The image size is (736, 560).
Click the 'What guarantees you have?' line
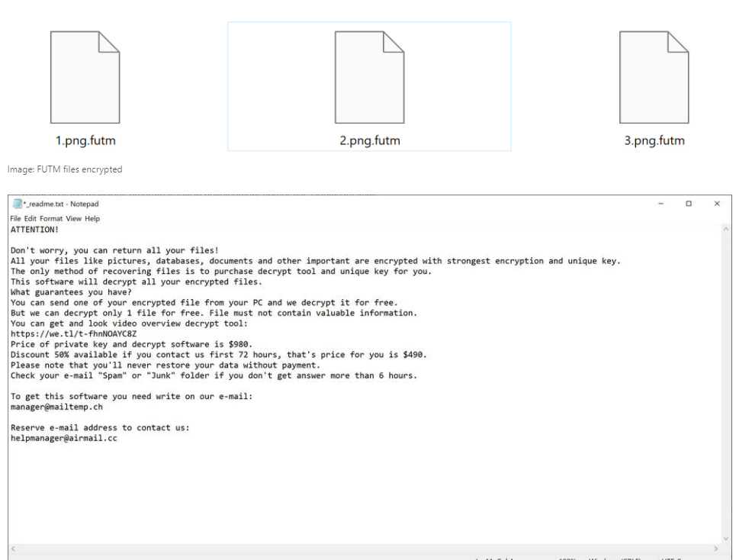pyautogui.click(x=71, y=292)
